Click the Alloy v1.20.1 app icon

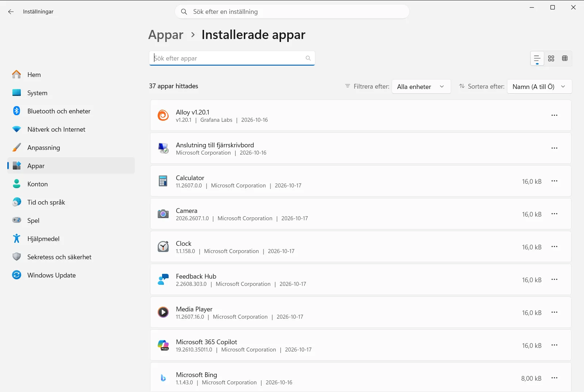[163, 115]
